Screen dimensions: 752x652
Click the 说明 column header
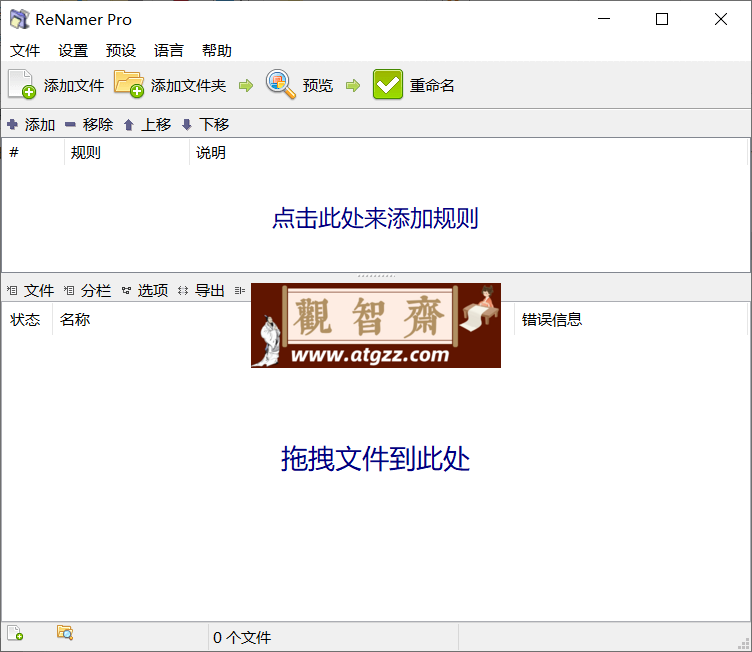[x=469, y=153]
